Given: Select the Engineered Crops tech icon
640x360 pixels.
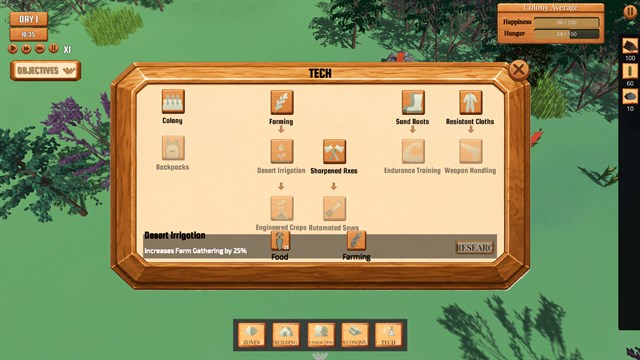Looking at the screenshot, I should 282,208.
